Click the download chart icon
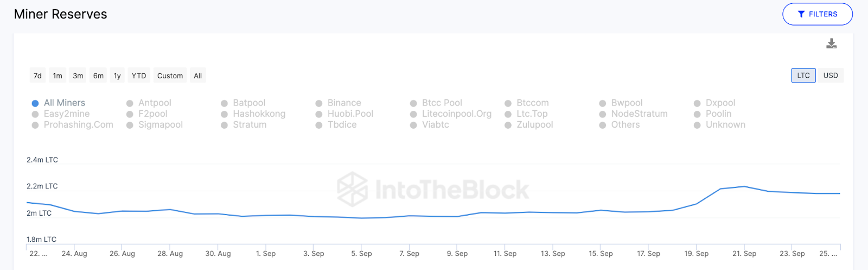868x270 pixels. click(x=831, y=43)
